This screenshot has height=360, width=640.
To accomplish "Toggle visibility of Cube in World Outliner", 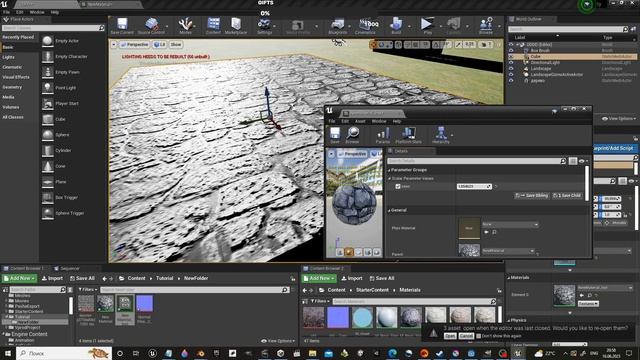I will [511, 57].
